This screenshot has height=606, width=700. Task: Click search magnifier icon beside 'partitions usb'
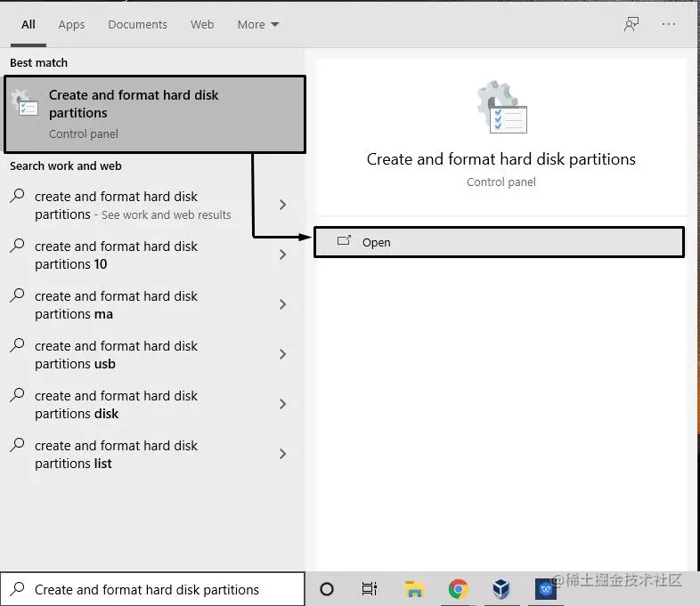click(17, 345)
